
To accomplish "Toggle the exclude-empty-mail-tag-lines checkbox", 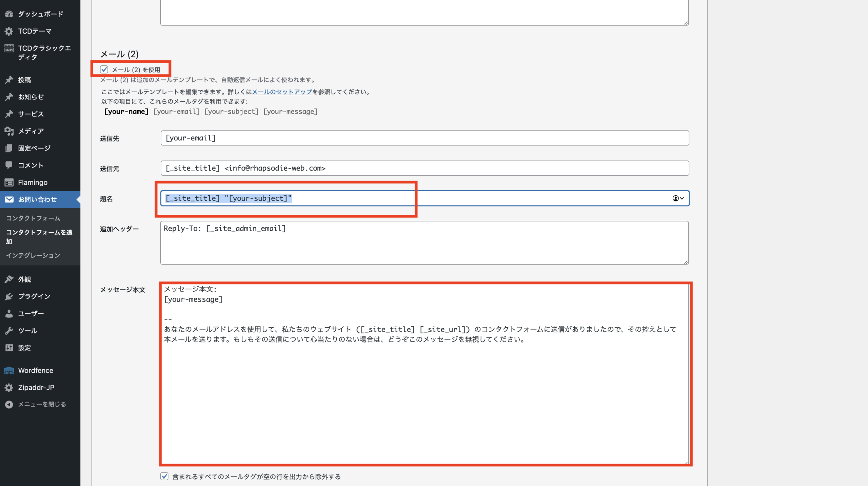I will 164,476.
